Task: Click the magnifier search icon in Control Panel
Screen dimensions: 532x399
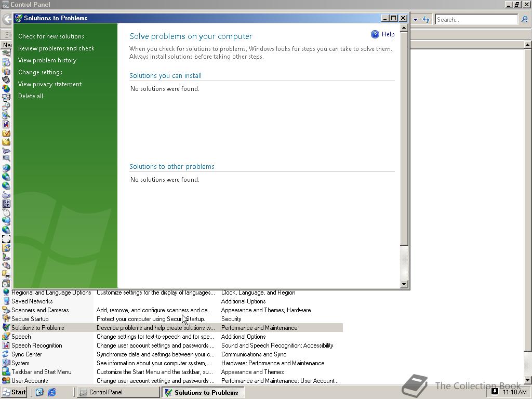Action: coord(525,19)
